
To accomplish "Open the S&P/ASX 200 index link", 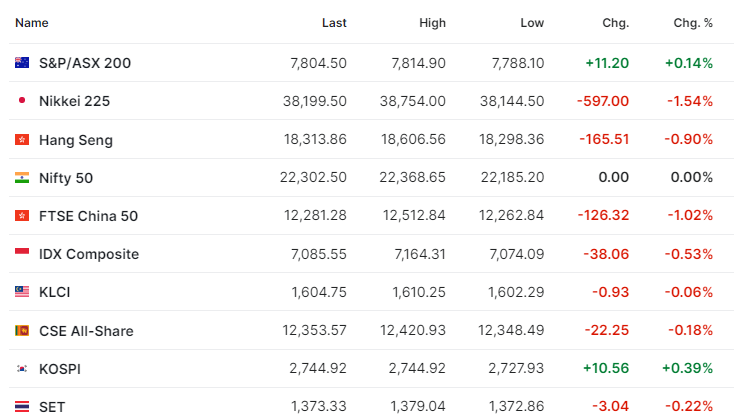I will pyautogui.click(x=85, y=63).
